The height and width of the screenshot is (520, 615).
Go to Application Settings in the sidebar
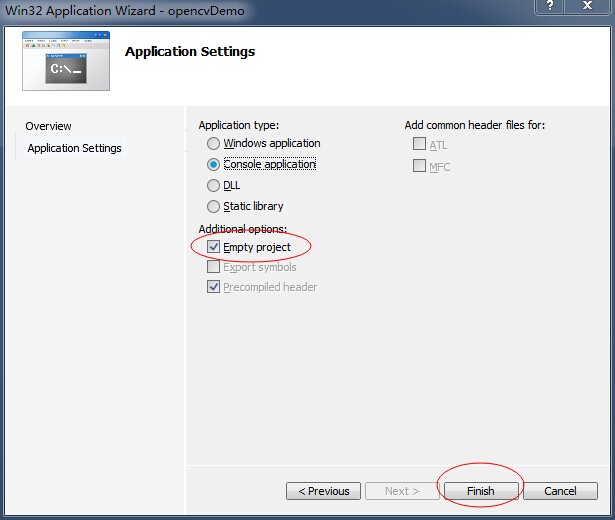tap(75, 148)
